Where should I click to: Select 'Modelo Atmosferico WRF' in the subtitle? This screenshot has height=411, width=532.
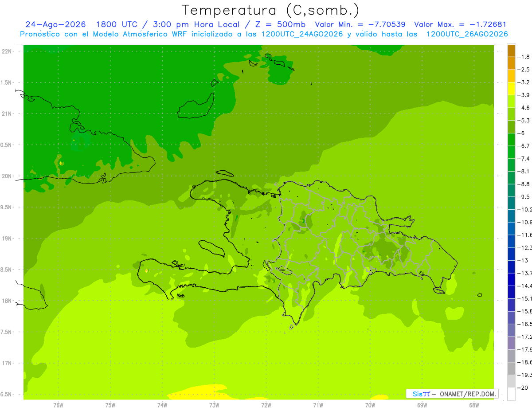[x=141, y=34]
